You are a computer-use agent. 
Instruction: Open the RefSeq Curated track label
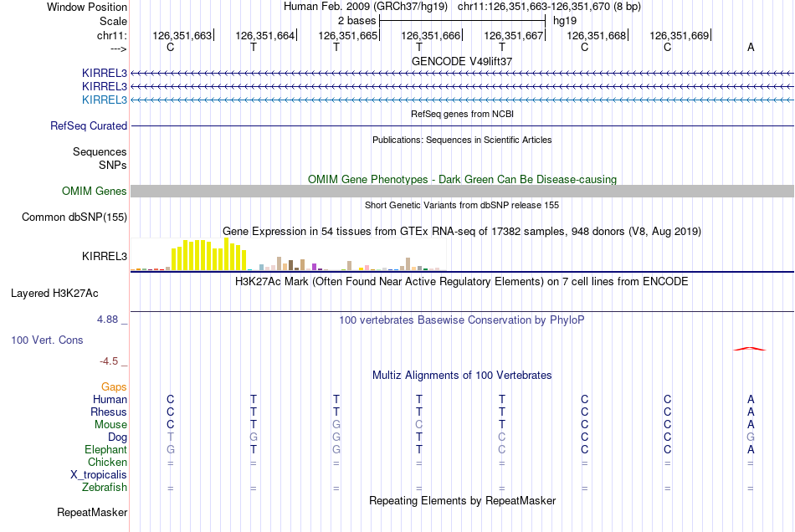[x=89, y=125]
